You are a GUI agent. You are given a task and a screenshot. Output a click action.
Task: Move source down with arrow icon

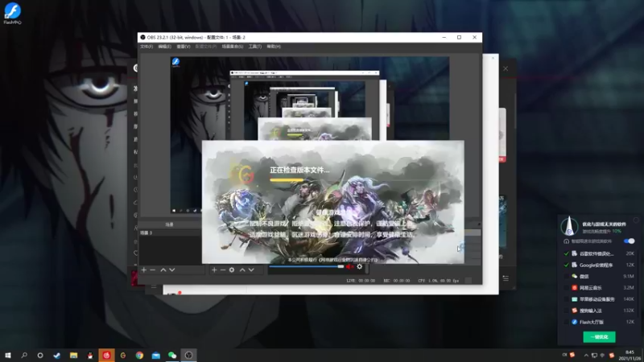[x=251, y=269]
